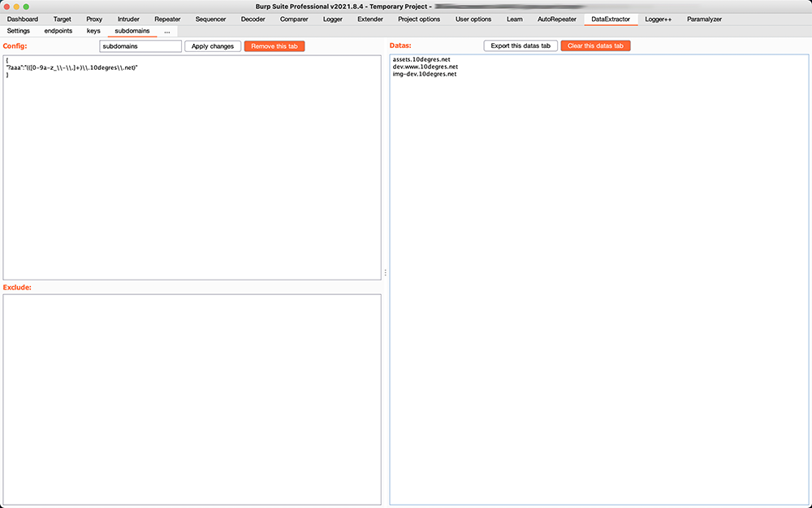The height and width of the screenshot is (508, 812).
Task: Click the regex line starting with ?aaa
Action: coord(72,68)
